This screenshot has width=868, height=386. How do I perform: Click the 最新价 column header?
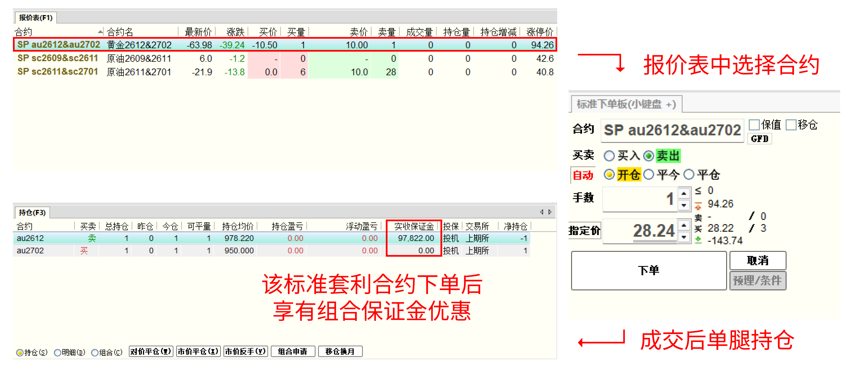[x=198, y=32]
